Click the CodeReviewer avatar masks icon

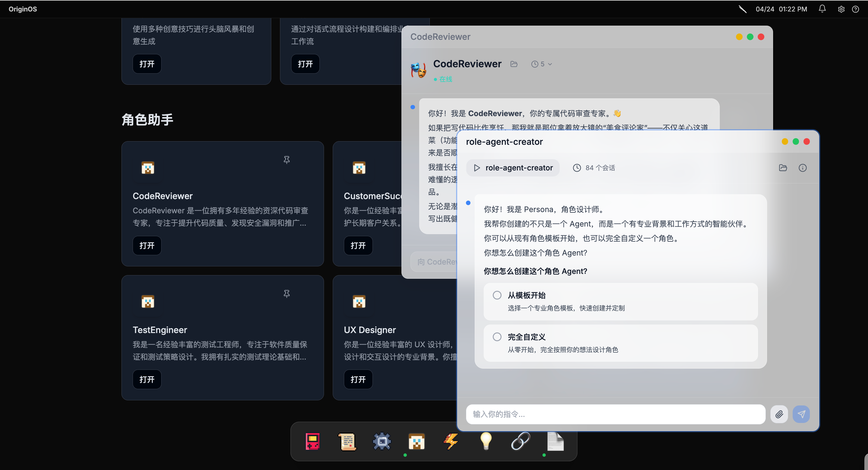coord(418,70)
